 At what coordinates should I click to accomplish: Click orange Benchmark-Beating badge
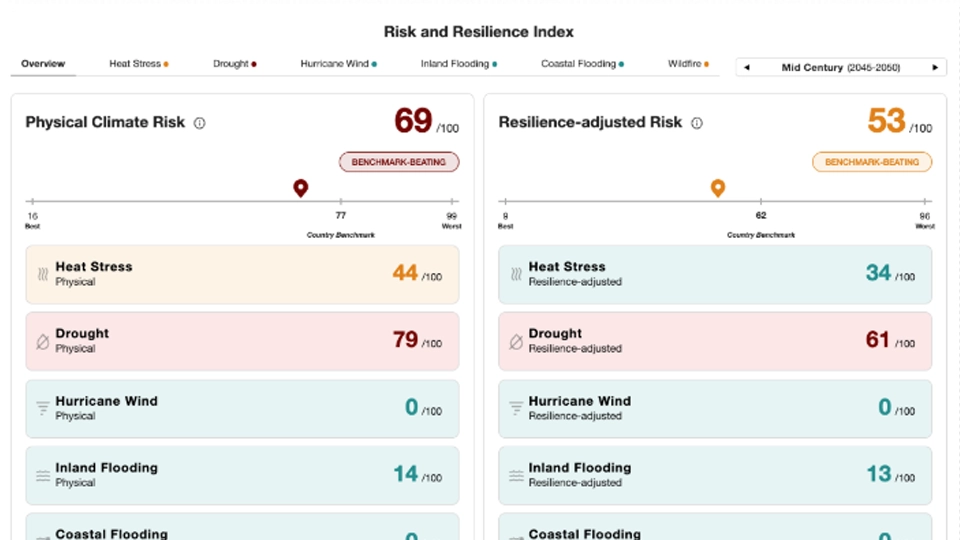pos(871,162)
